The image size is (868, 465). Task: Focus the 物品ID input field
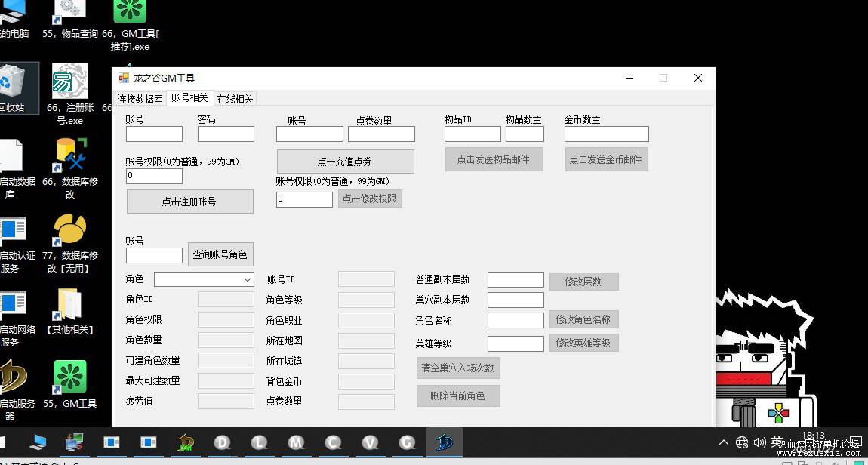click(472, 134)
